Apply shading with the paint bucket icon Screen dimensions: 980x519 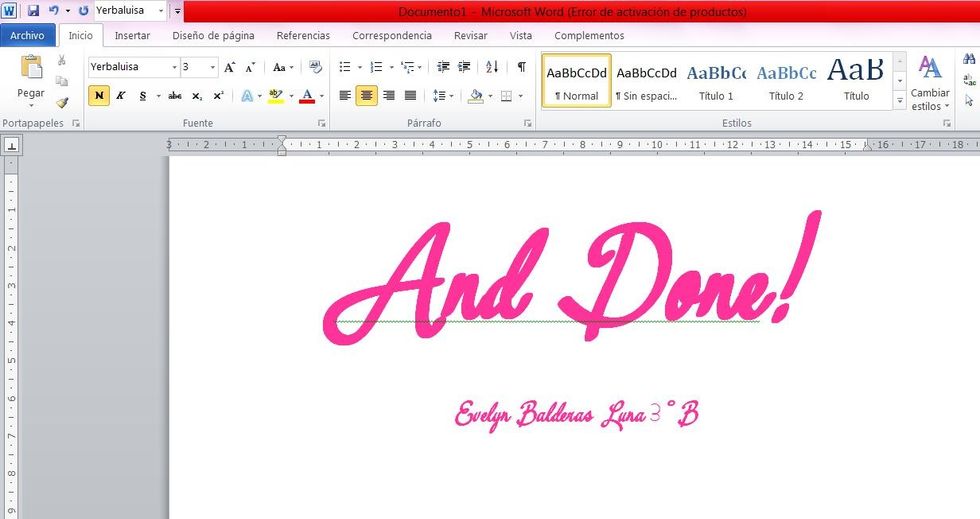tap(476, 96)
